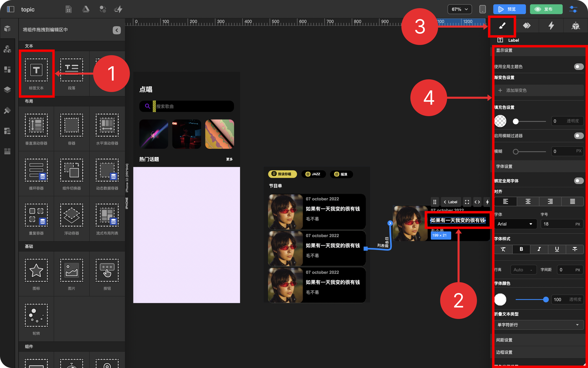Select the 重复容器 repeat container
This screenshot has height=368, width=588.
[x=36, y=219]
